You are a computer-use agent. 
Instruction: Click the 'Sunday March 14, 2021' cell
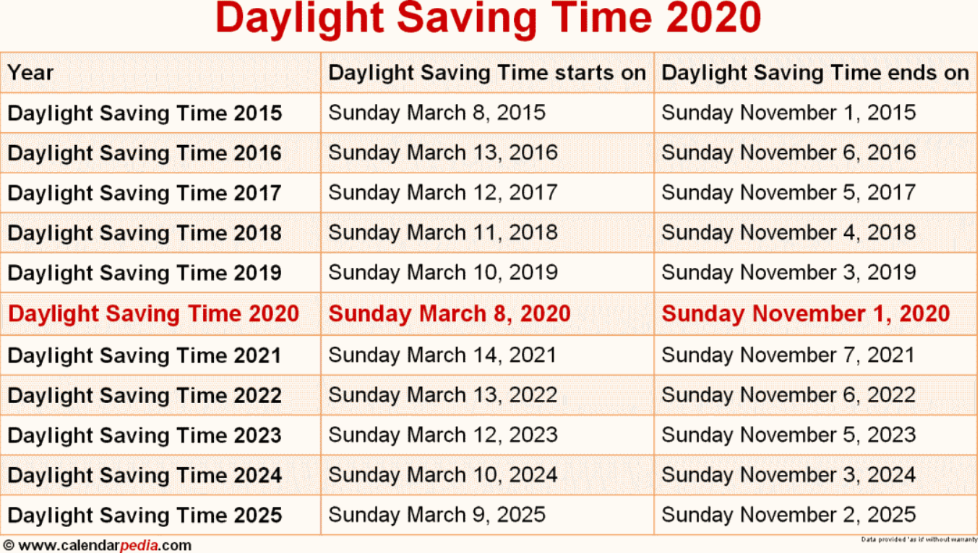443,355
